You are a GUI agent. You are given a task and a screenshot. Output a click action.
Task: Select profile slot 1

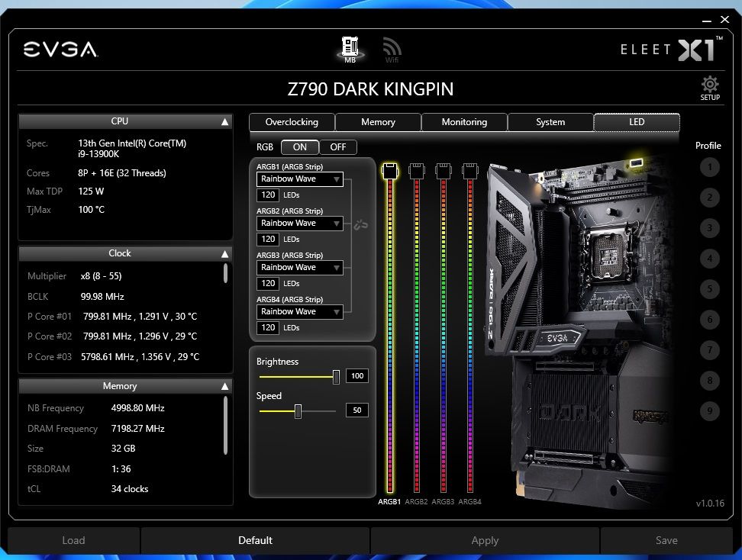709,167
